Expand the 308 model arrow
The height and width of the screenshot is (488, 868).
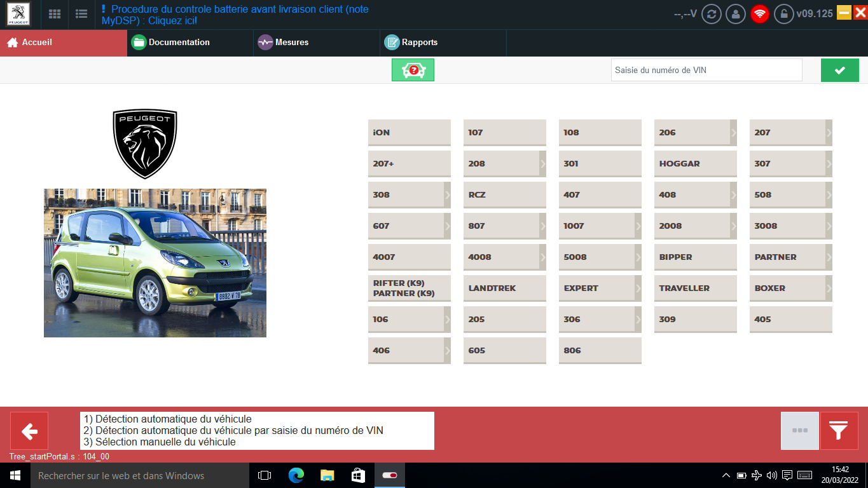447,194
